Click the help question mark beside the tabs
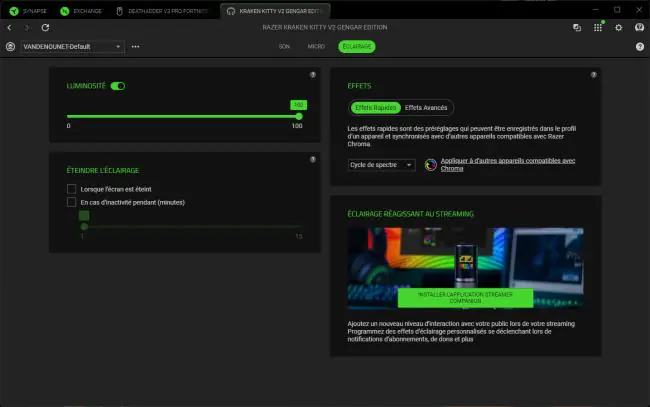650x407 pixels. [640, 46]
